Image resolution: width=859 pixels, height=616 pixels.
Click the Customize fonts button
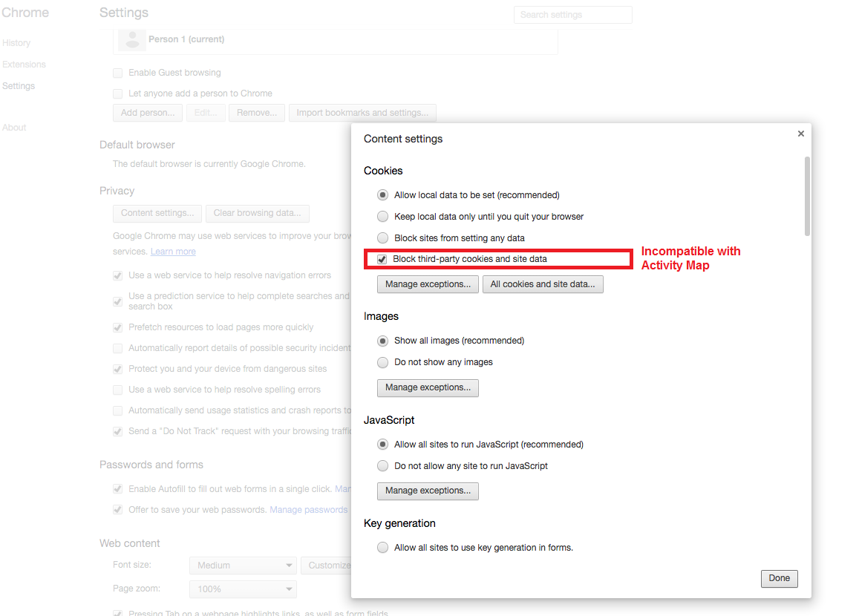[326, 566]
